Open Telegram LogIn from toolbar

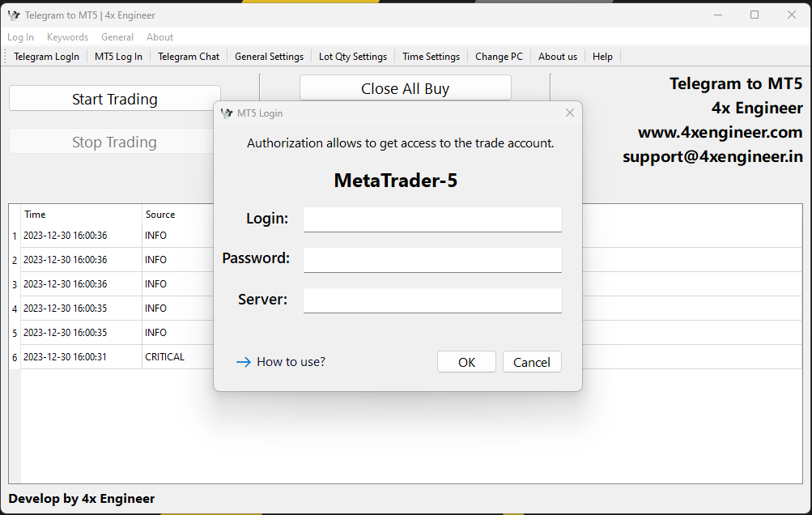47,57
